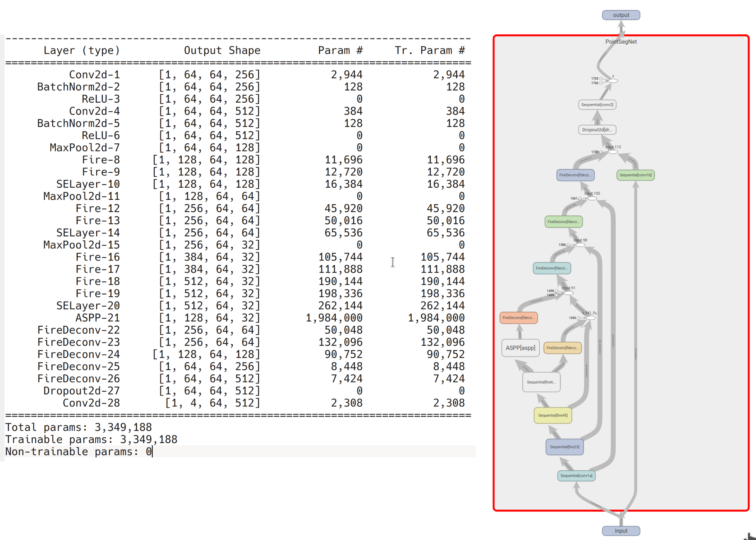Select the Sequential[fire23] node

(x=564, y=447)
